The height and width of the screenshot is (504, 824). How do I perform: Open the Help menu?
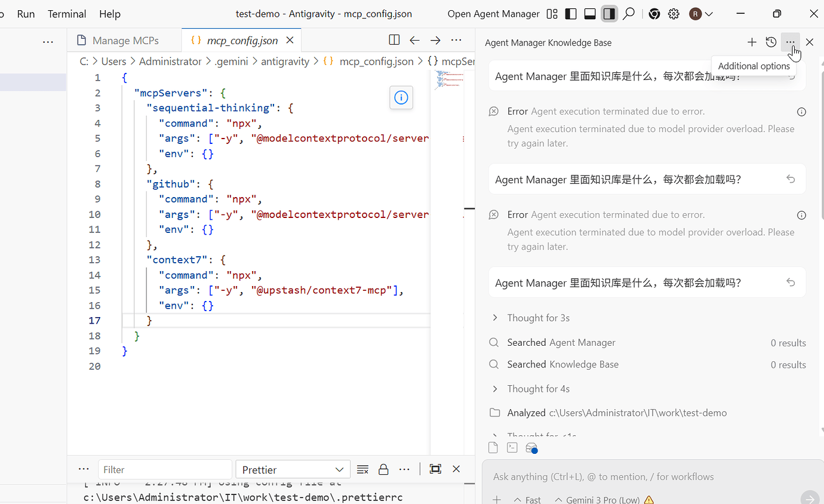pyautogui.click(x=109, y=14)
